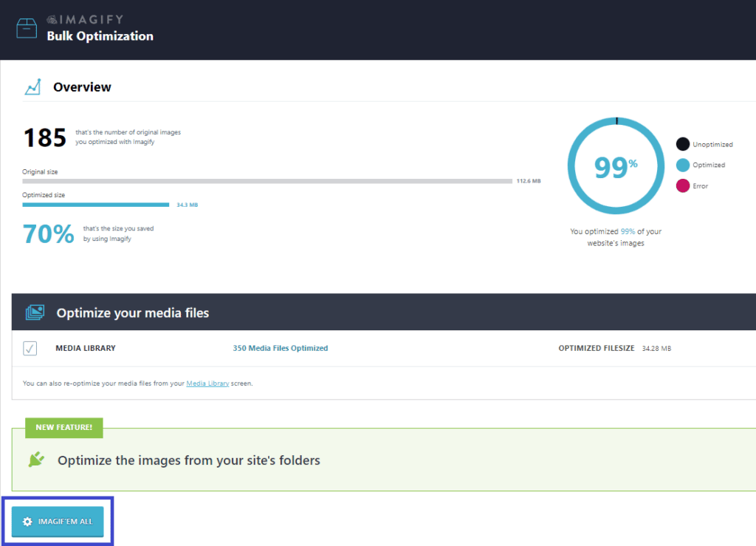Click the gear icon on Imagif'em All
Image resolution: width=756 pixels, height=546 pixels.
pyautogui.click(x=27, y=522)
